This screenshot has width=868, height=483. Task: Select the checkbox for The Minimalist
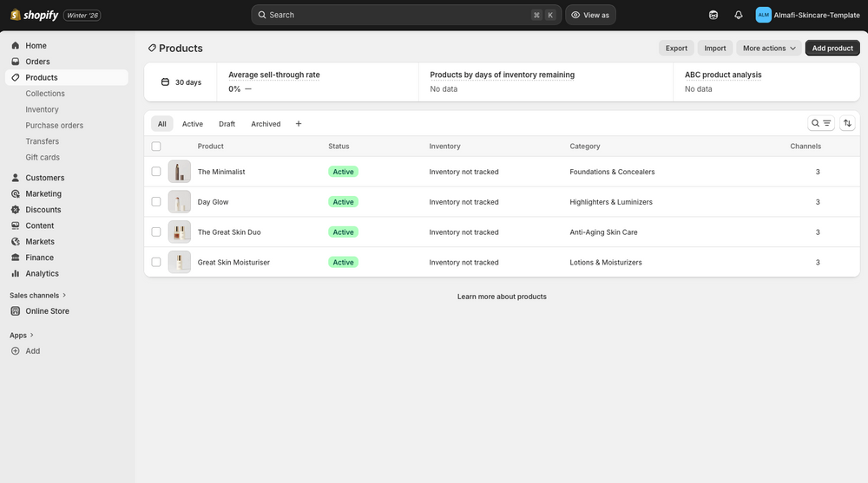pyautogui.click(x=156, y=172)
